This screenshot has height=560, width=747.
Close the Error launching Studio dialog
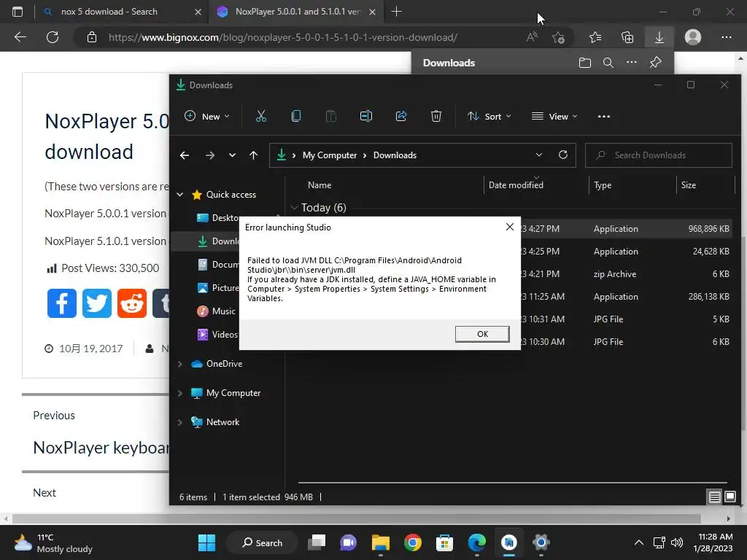pyautogui.click(x=510, y=227)
